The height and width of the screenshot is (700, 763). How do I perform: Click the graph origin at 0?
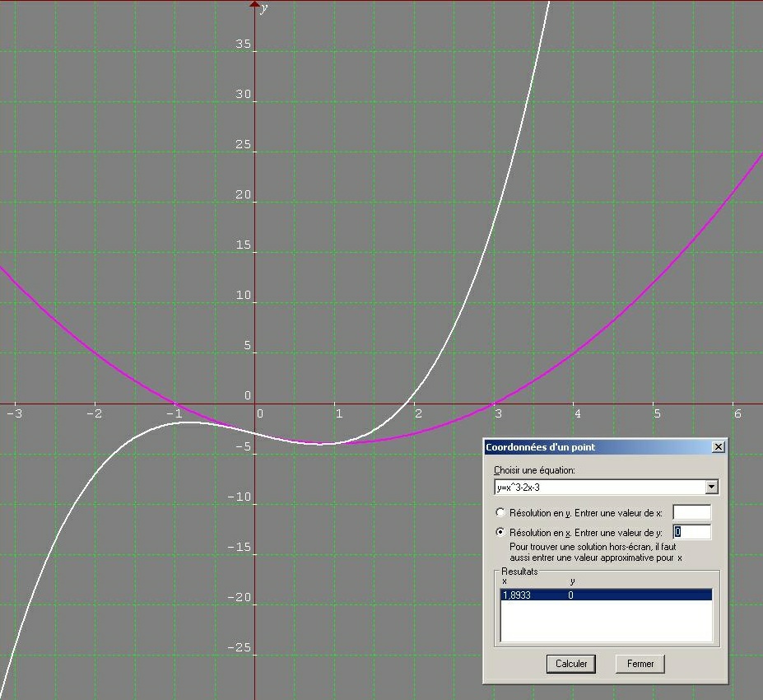click(x=255, y=404)
